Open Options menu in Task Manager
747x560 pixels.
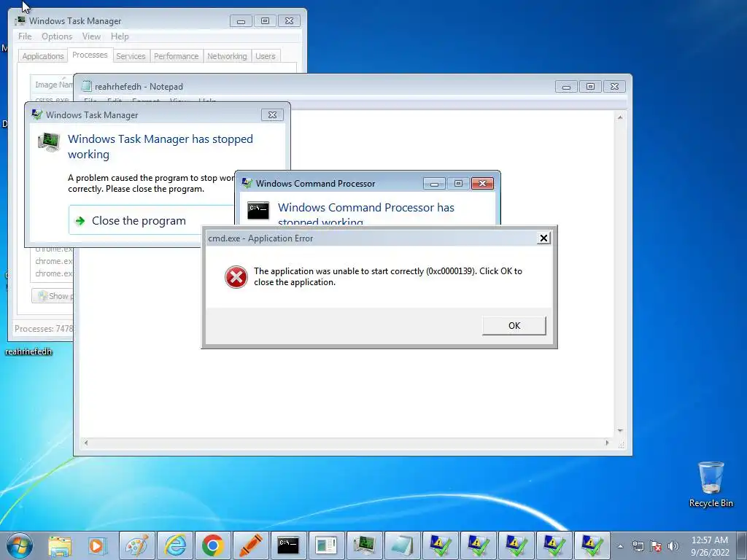coord(57,36)
